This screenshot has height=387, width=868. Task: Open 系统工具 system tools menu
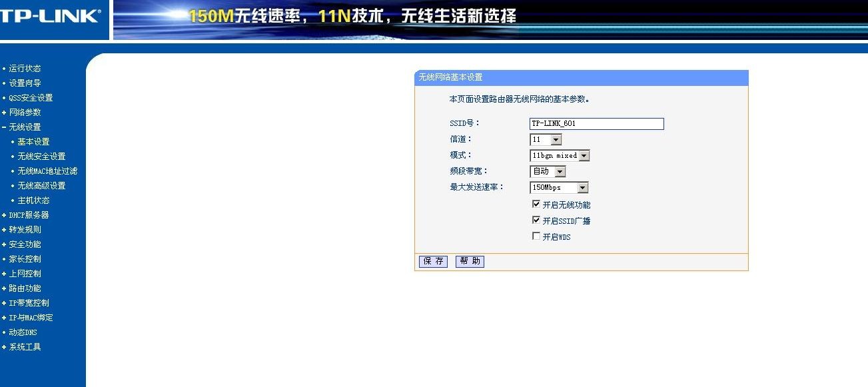25,346
